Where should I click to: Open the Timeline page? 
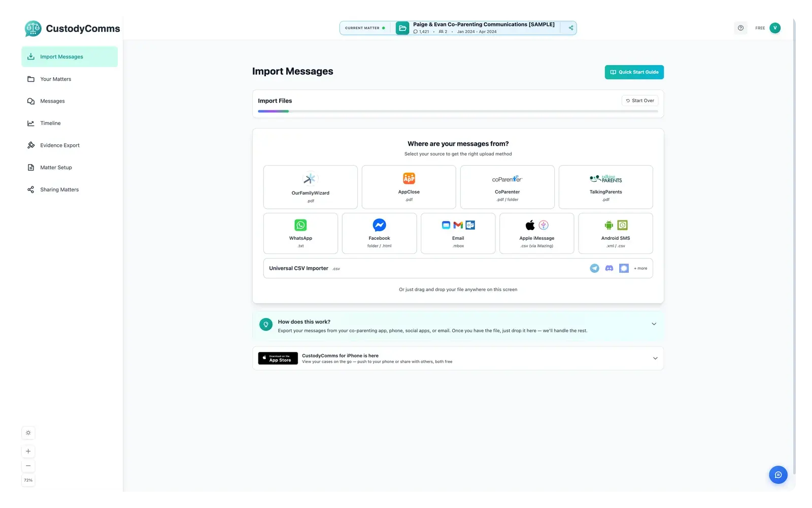pyautogui.click(x=70, y=123)
